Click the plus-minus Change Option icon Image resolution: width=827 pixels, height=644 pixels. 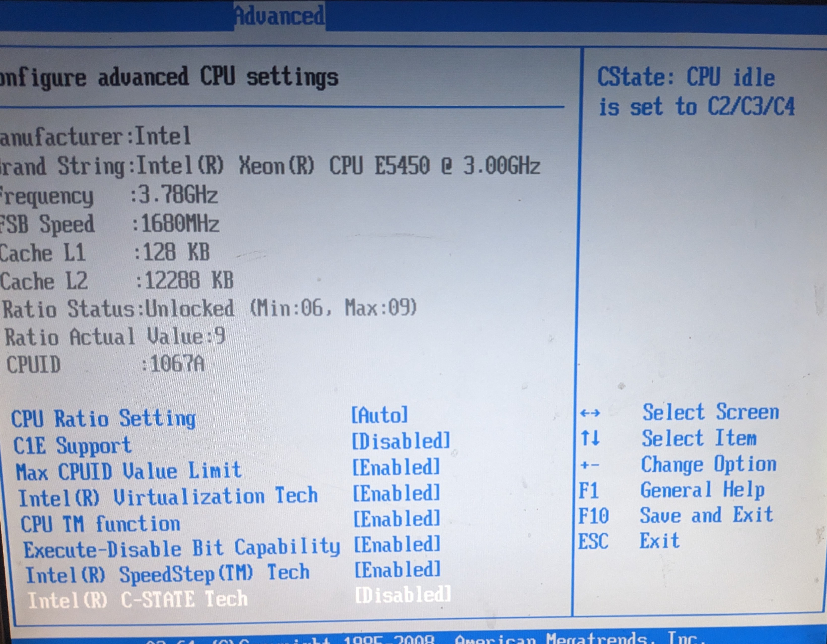(590, 465)
